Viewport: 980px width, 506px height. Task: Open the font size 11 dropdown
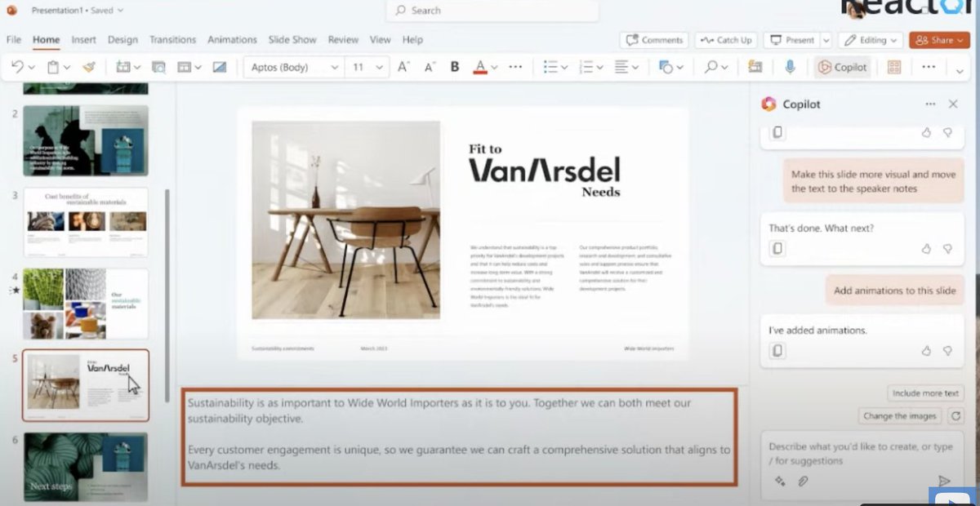[x=379, y=68]
